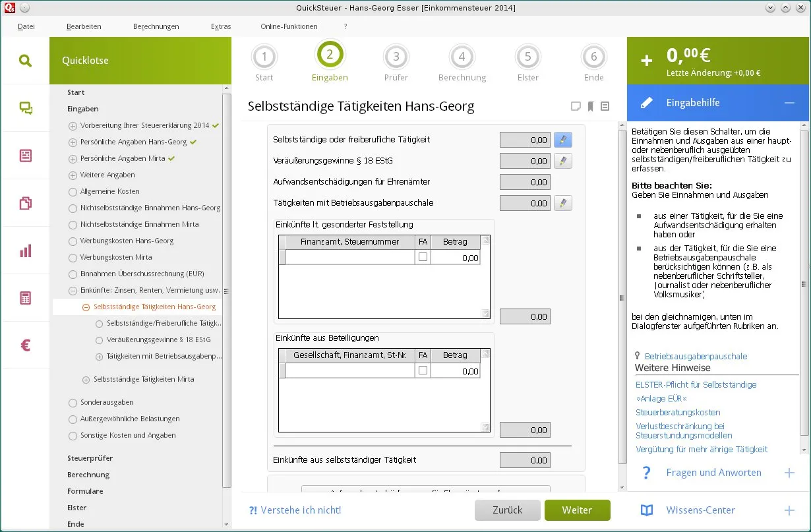Select the bar chart Berechnung icon
This screenshot has width=811, height=532.
[x=26, y=251]
